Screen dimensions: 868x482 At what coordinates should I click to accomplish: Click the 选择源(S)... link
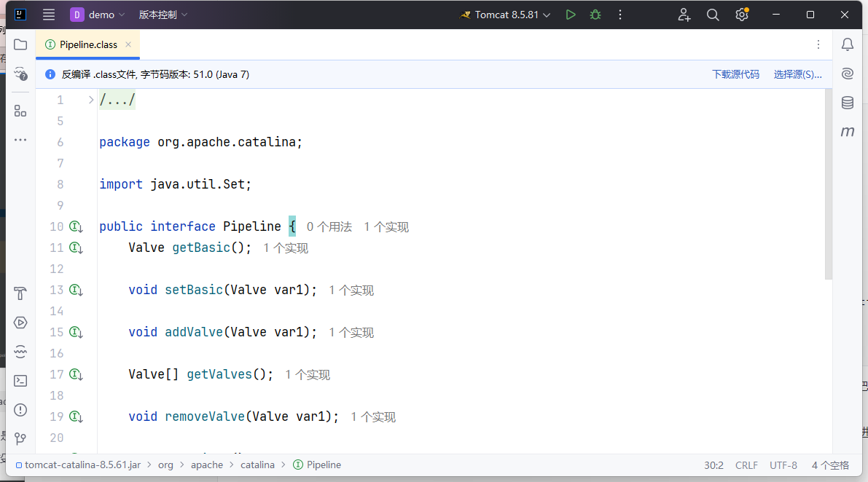tap(797, 74)
